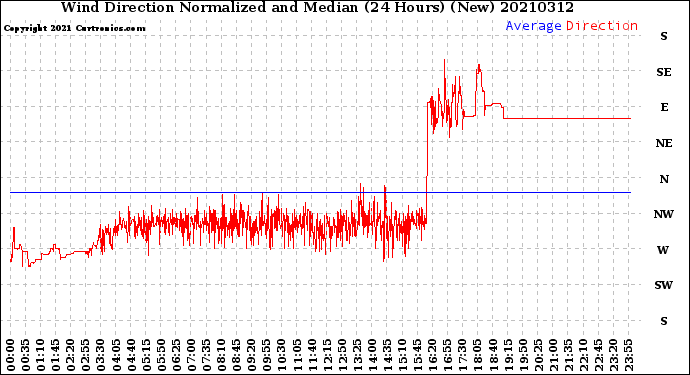Pick the "13:25" time label
The width and height of the screenshot is (690, 375).
pos(357,355)
